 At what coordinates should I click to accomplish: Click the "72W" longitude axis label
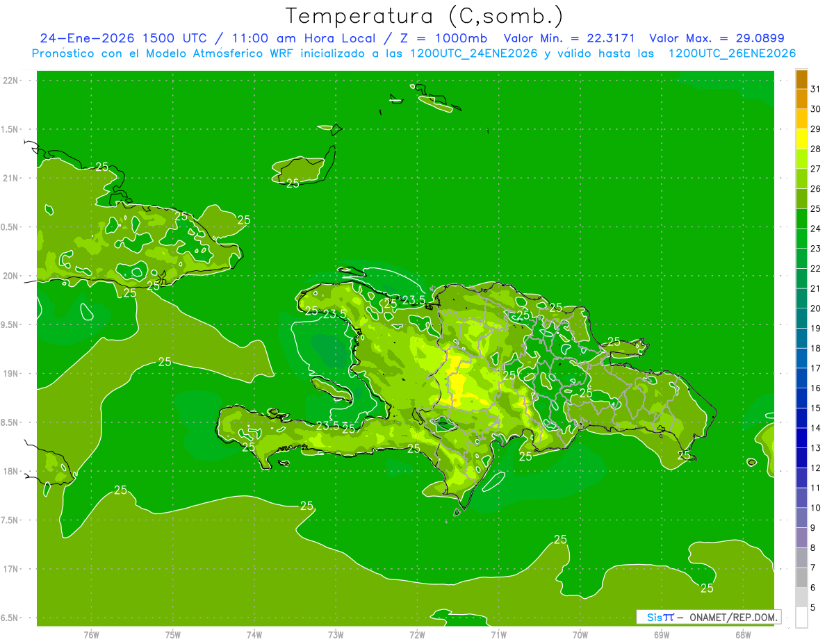tap(417, 635)
